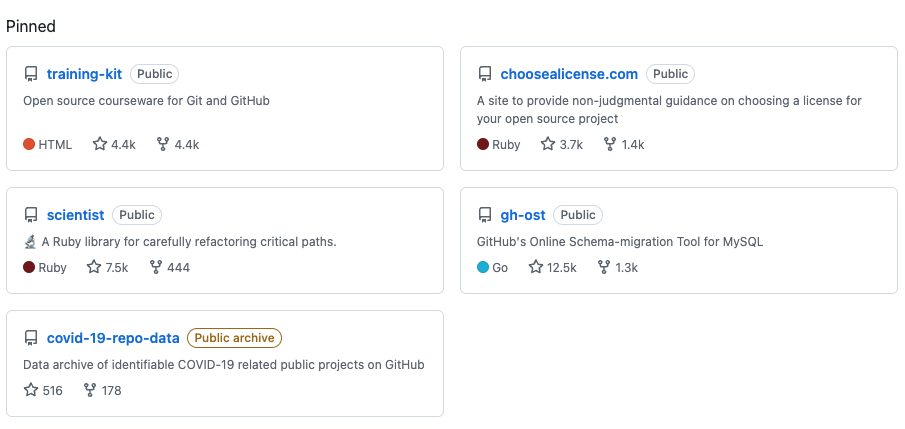The height and width of the screenshot is (429, 905).
Task: Click the repo icon beside training-kit
Action: (x=31, y=74)
